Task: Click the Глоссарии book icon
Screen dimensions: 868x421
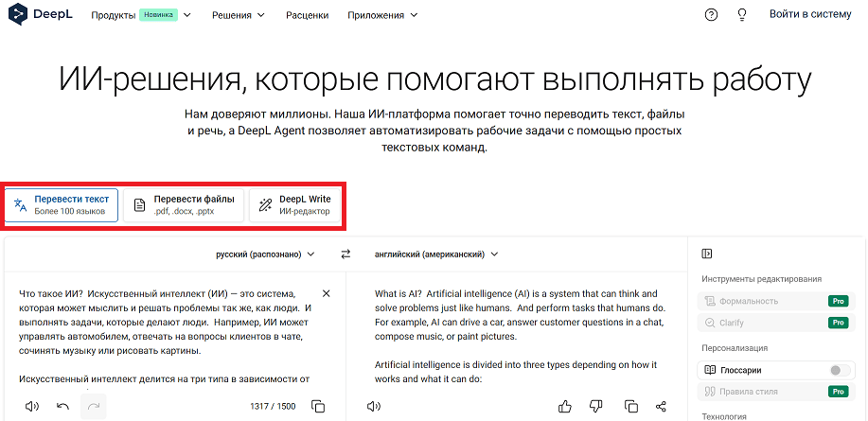Action: tap(710, 370)
